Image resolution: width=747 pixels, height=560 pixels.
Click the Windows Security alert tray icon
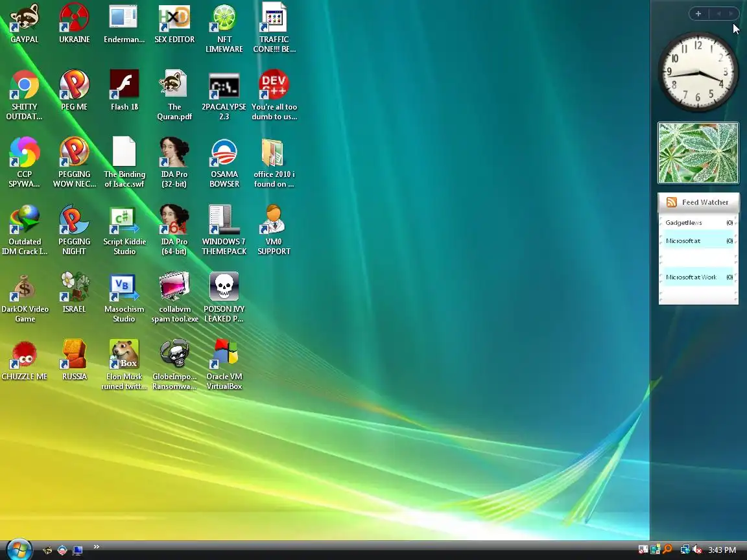[643, 550]
